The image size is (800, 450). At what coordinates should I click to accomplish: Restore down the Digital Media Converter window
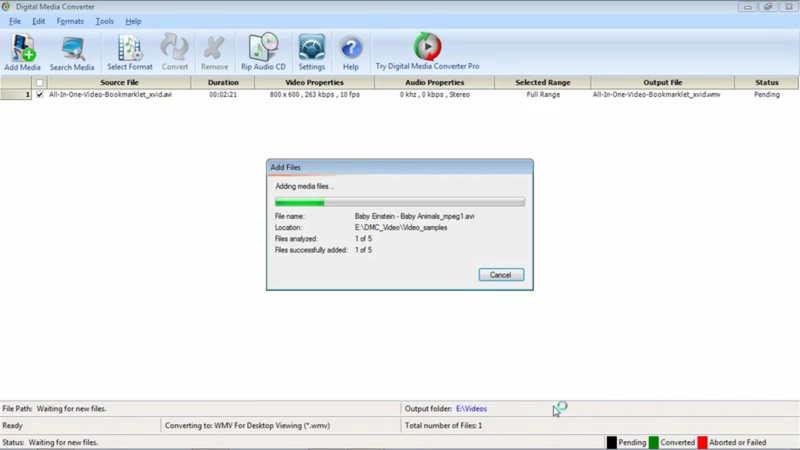(x=768, y=7)
